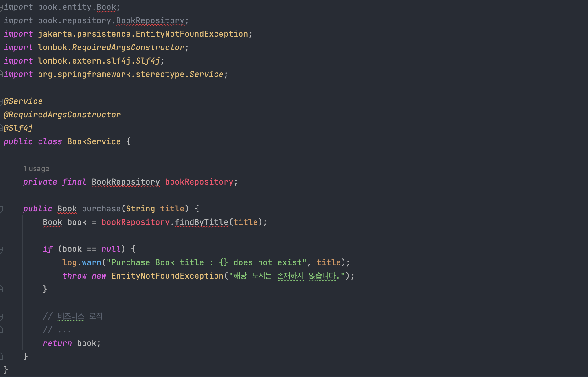This screenshot has height=377, width=588.
Task: Open the "1 usage" inlay hint
Action: point(36,169)
